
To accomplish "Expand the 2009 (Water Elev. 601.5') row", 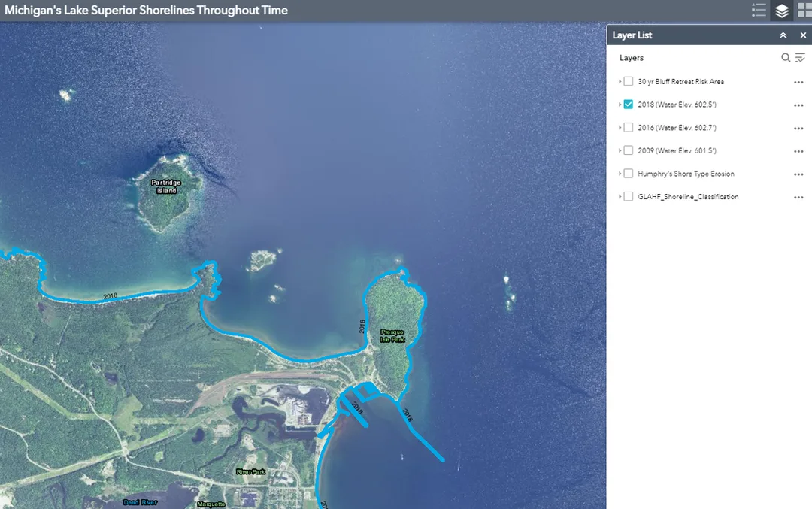I will (x=620, y=150).
